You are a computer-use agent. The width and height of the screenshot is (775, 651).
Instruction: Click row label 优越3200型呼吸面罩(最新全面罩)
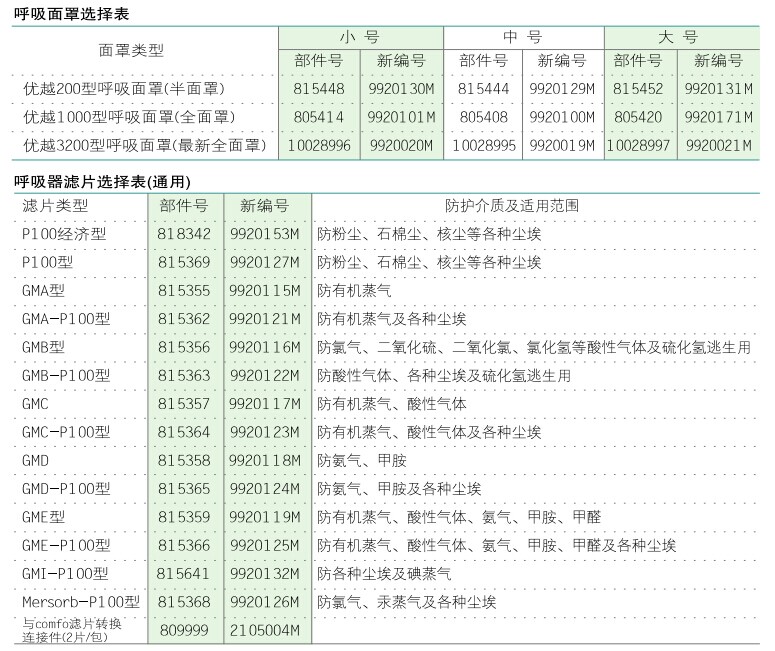click(145, 145)
